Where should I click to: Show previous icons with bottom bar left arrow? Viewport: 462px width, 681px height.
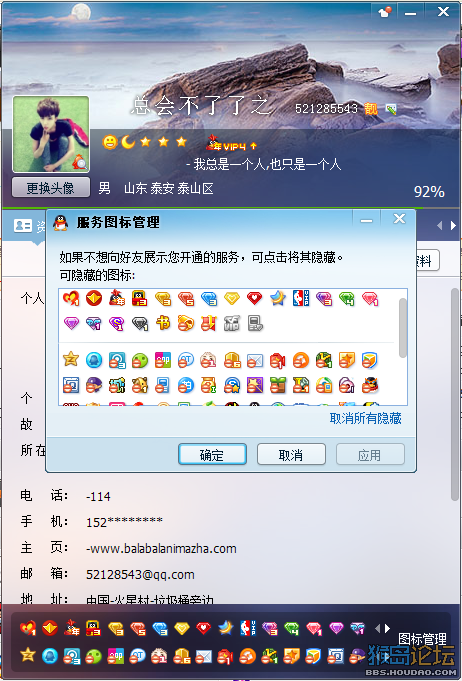point(377,628)
